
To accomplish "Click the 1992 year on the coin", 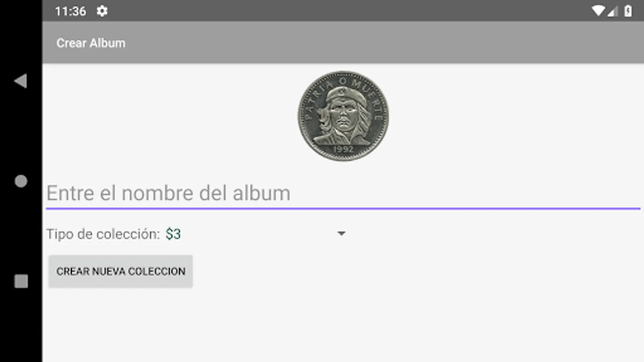I will (x=343, y=149).
